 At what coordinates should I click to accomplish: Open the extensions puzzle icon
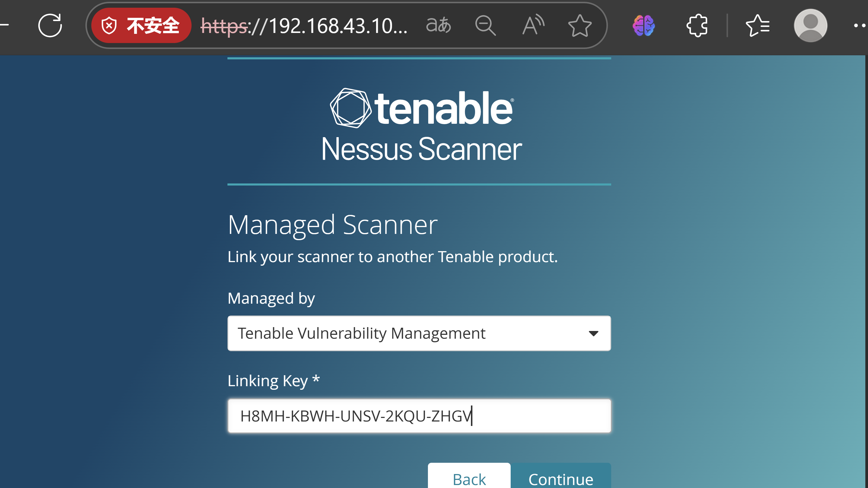coord(697,25)
